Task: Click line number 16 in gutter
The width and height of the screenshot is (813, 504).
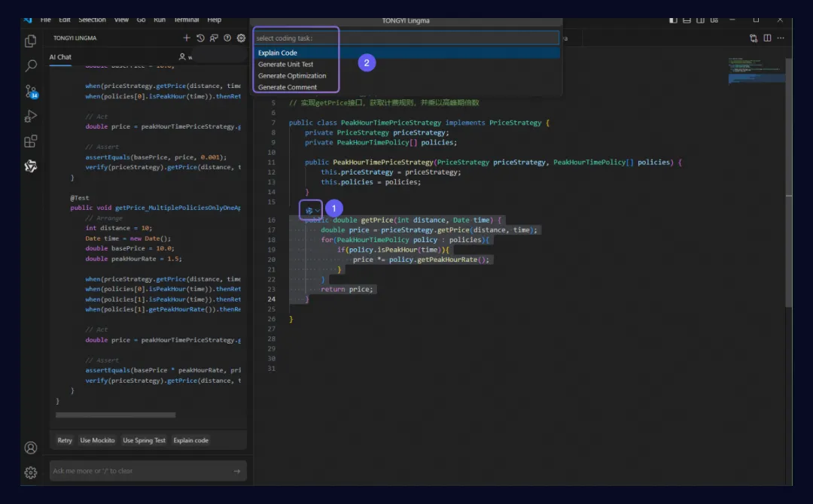Action: point(271,220)
